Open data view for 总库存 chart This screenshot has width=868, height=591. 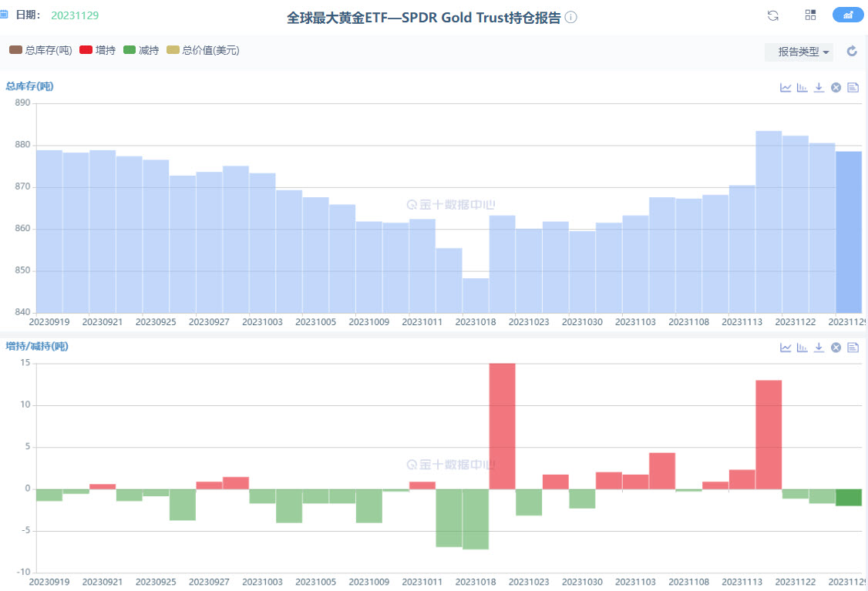point(853,87)
